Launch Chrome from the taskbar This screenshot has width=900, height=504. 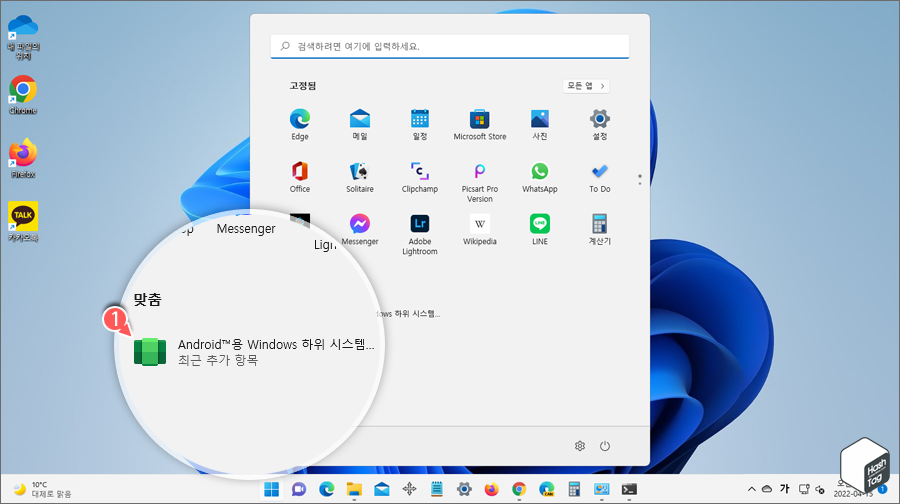click(x=519, y=489)
